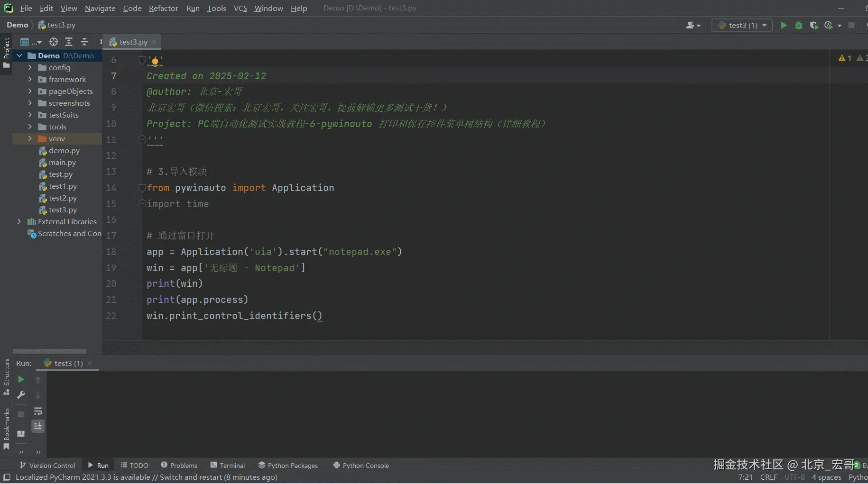868x484 pixels.
Task: Expand the pageObjects folder
Action: click(x=30, y=91)
